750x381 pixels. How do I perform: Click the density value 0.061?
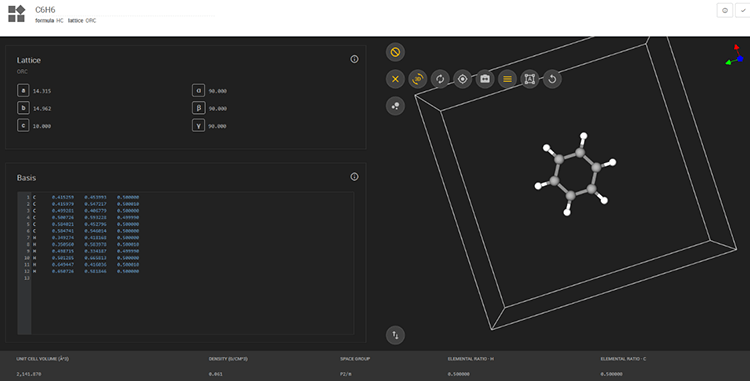[x=216, y=374]
